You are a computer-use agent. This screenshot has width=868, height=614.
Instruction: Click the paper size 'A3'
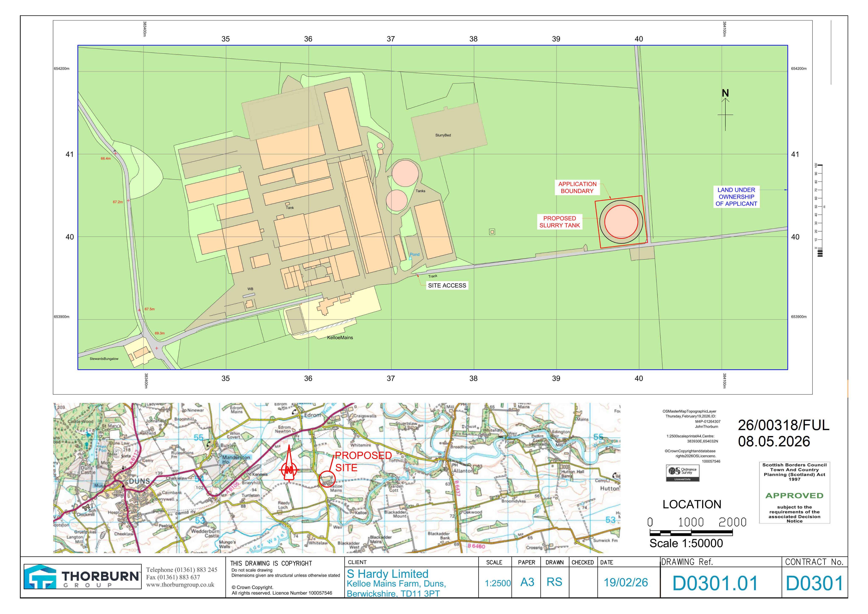(x=527, y=582)
